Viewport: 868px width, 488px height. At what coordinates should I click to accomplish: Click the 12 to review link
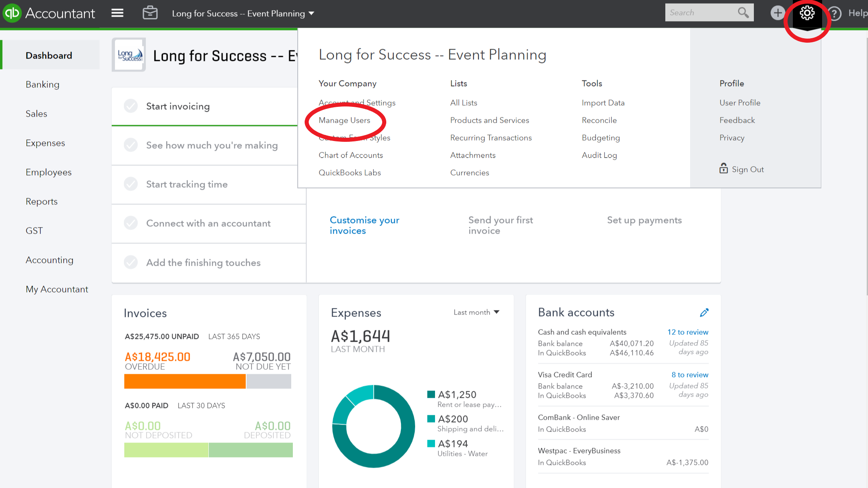(687, 332)
